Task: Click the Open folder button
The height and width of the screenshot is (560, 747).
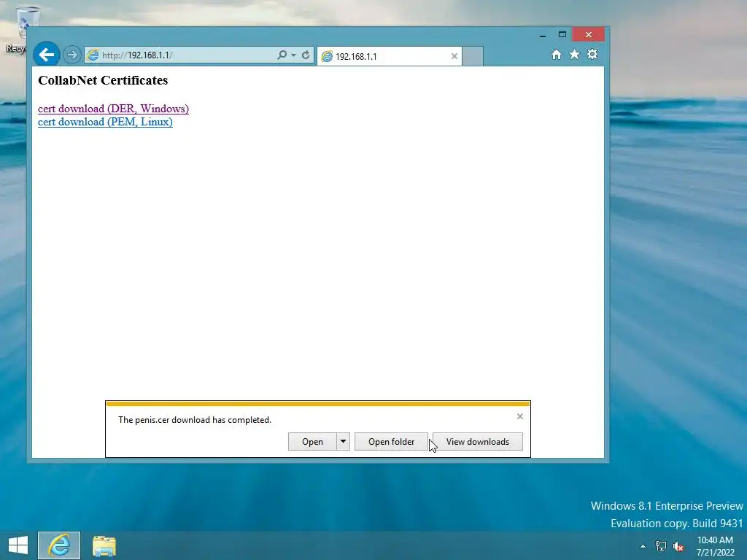Action: click(391, 441)
